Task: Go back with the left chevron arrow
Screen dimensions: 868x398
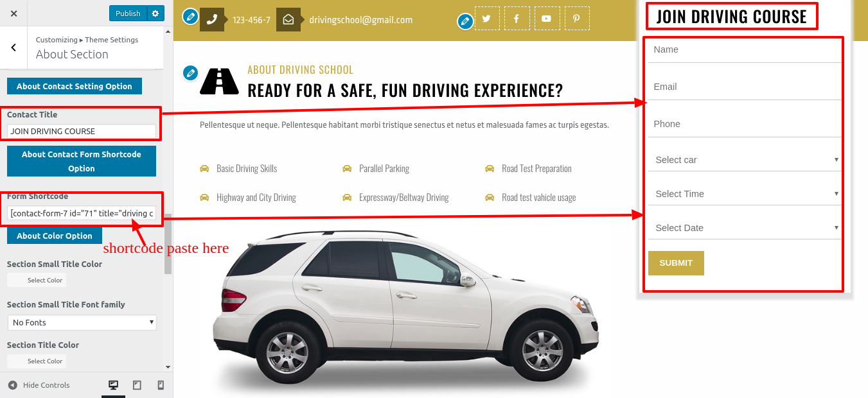Action: [x=13, y=48]
